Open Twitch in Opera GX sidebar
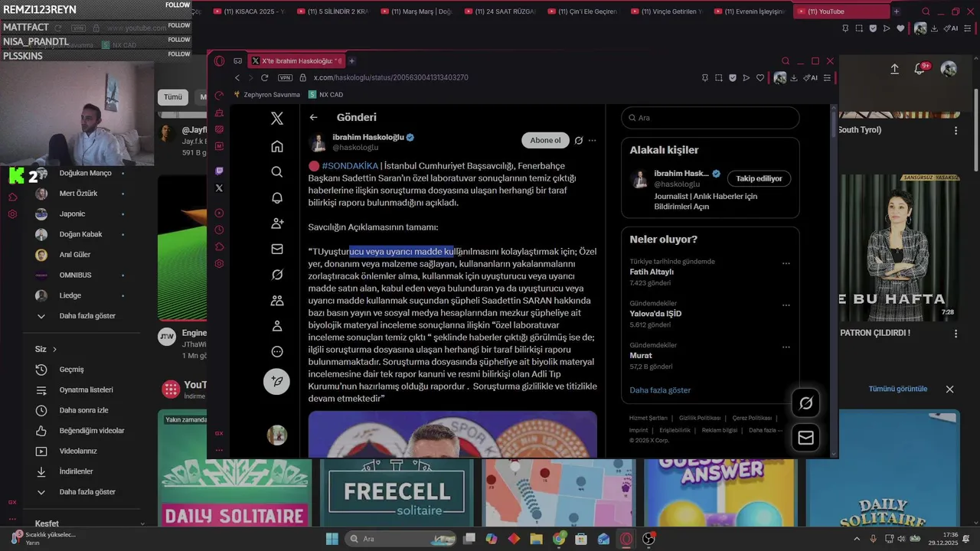 click(219, 171)
